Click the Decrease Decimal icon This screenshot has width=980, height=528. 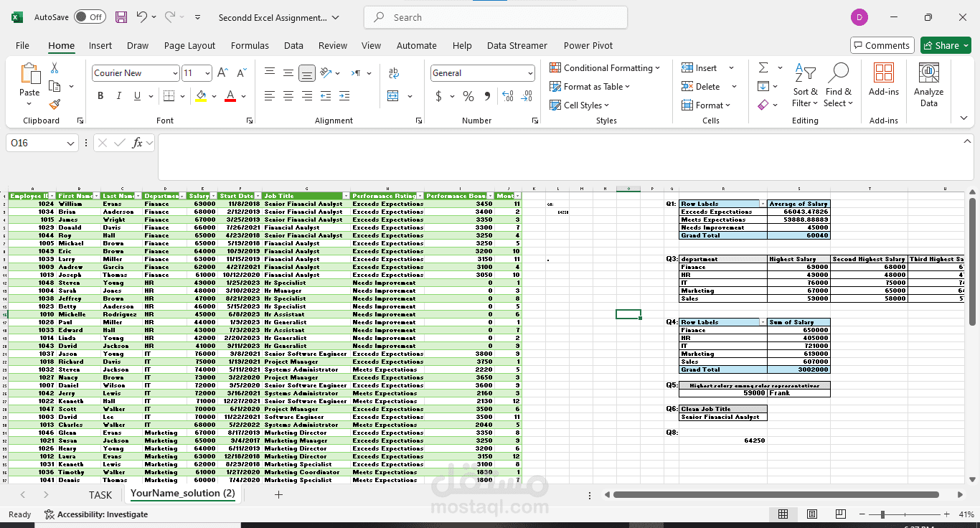tap(528, 96)
